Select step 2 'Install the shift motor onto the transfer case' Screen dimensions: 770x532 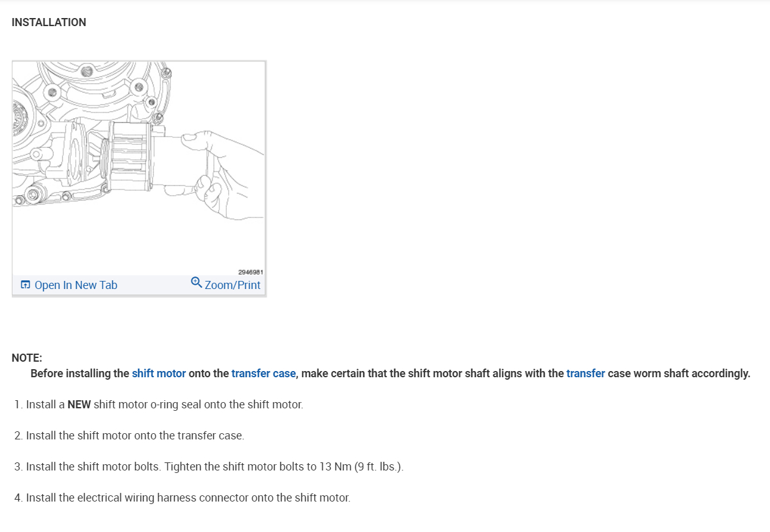pyautogui.click(x=129, y=436)
